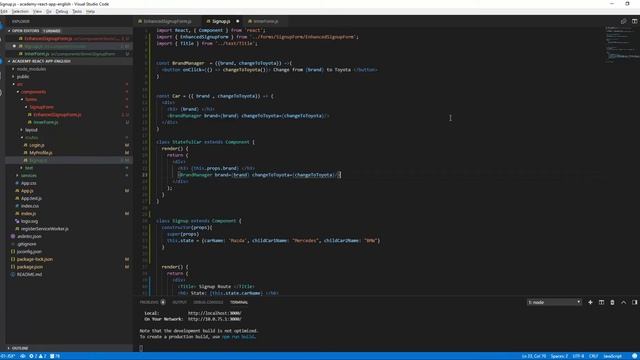Open package-lock.json in the file tree

coord(35,259)
